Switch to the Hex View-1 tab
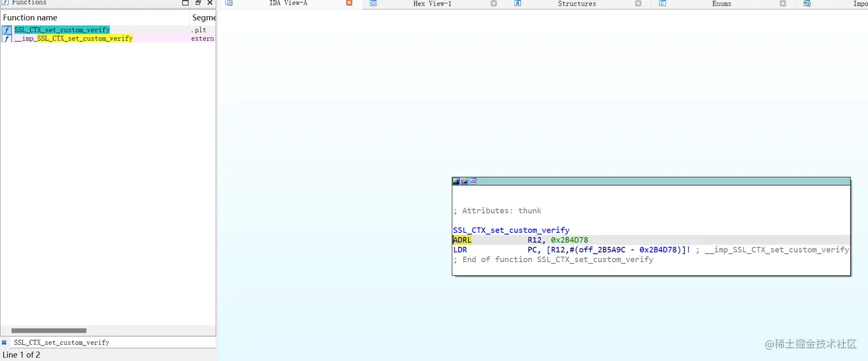Screen dimensions: 868x361 coord(432,3)
